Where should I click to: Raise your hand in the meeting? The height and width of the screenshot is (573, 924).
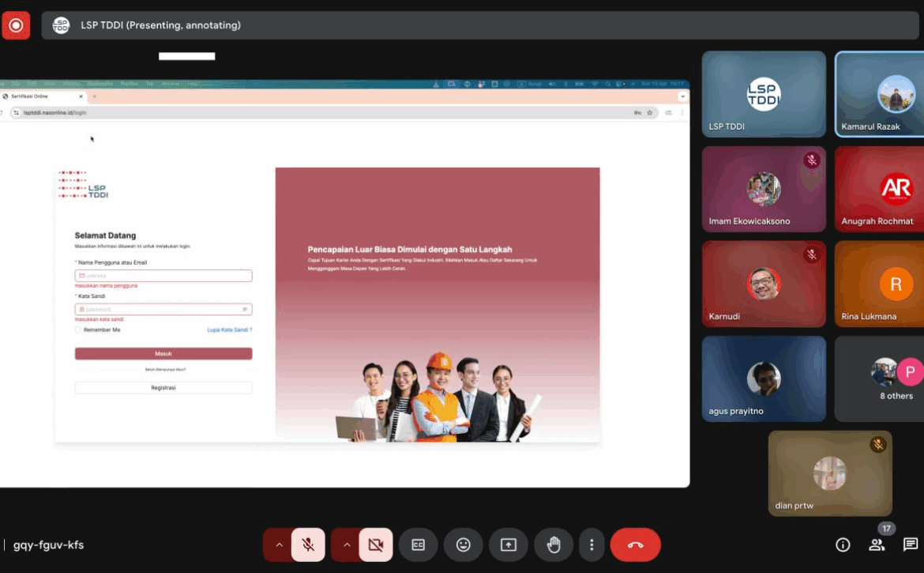[554, 545]
